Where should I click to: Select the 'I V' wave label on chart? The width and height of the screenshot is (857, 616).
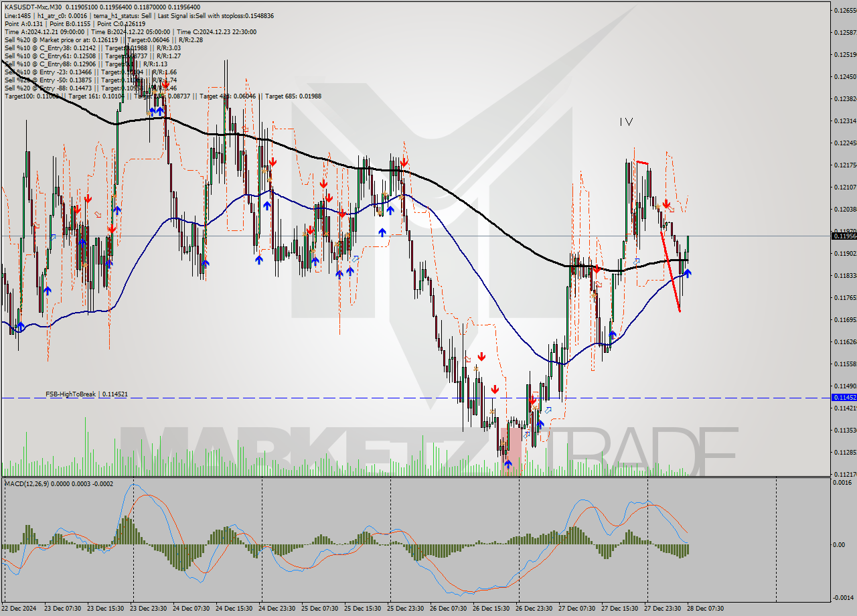(x=626, y=122)
